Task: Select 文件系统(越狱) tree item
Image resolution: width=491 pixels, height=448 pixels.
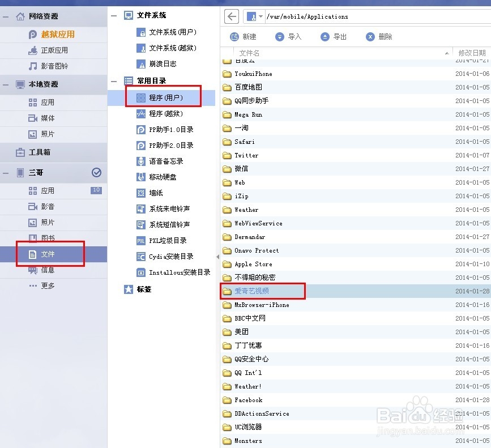Action: click(166, 48)
